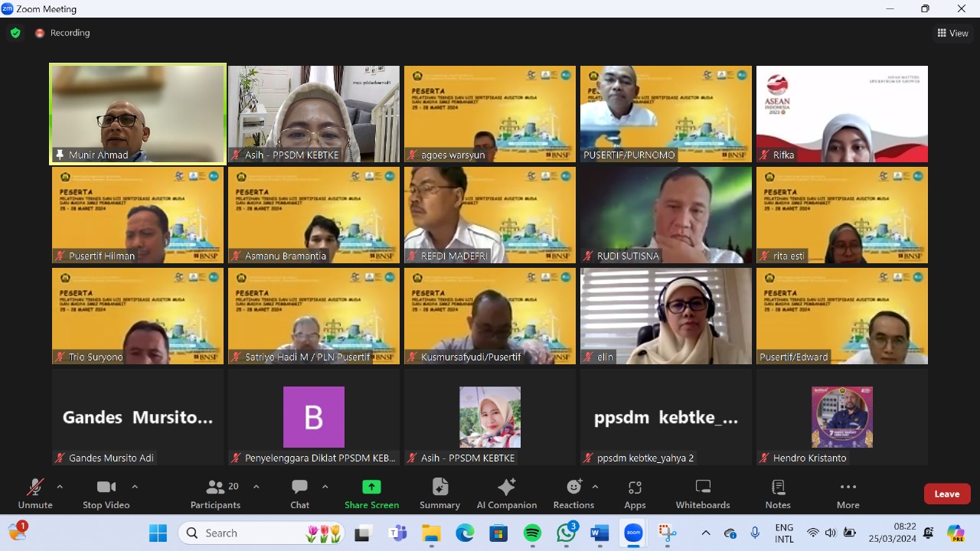Click the Recording indicator
Image resolution: width=980 pixels, height=551 pixels.
[x=63, y=33]
